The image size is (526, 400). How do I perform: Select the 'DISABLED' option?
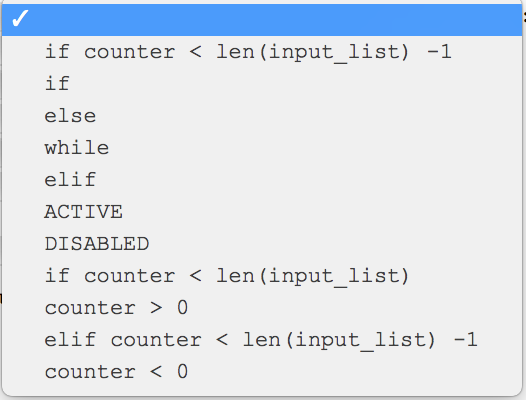262,244
